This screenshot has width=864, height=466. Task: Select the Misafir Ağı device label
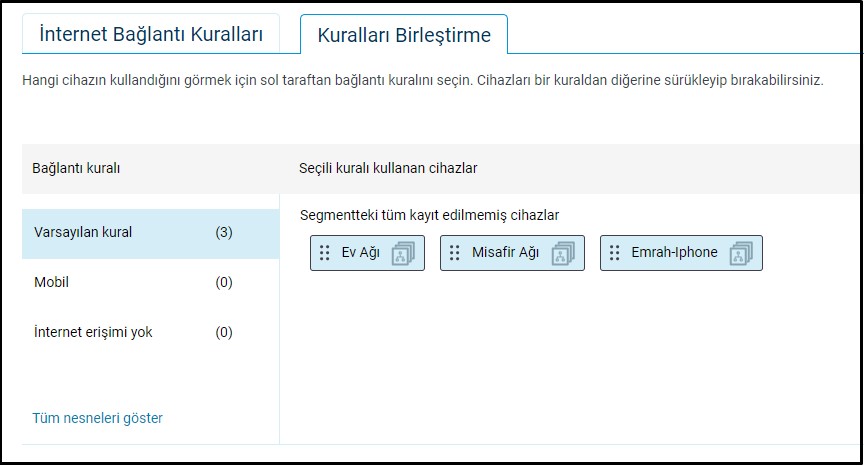click(505, 253)
